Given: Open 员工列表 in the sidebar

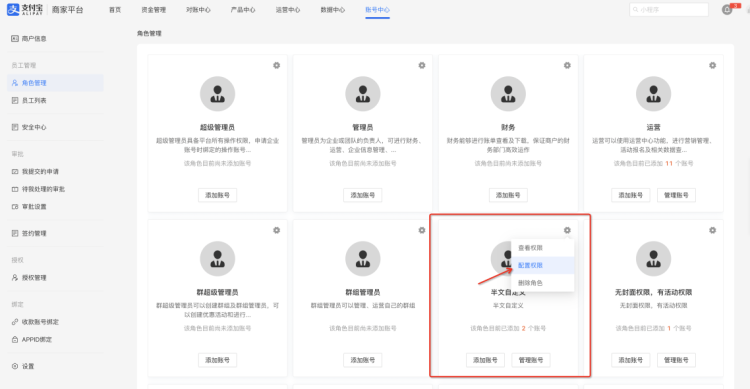Looking at the screenshot, I should click(x=55, y=100).
